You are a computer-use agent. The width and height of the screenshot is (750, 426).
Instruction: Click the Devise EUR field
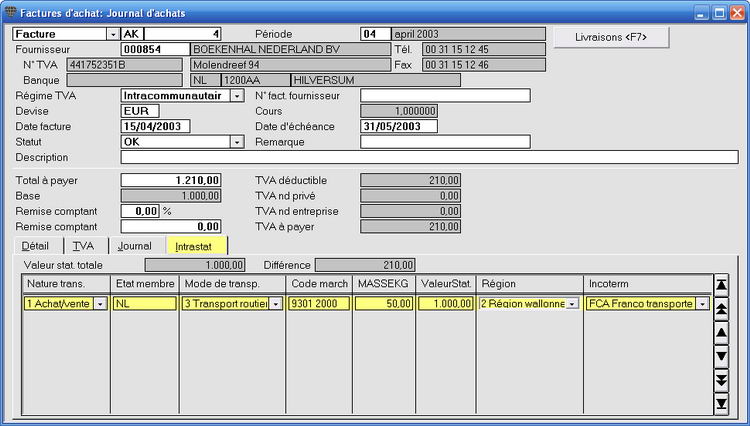click(140, 111)
